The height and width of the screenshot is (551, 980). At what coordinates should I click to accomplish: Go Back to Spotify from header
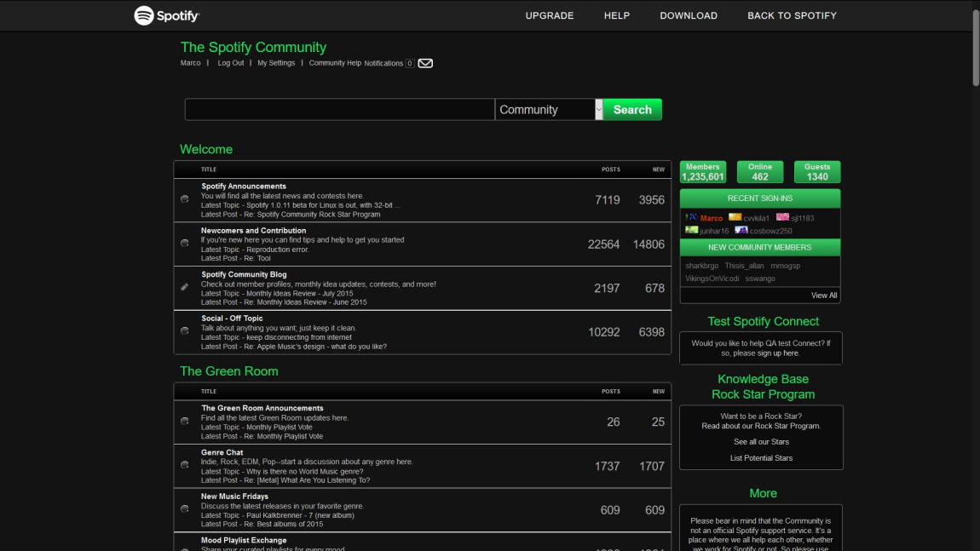792,15
